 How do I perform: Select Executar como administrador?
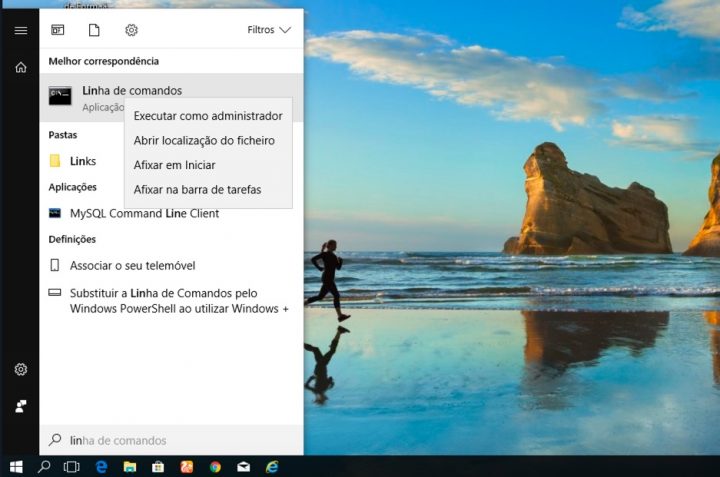pos(208,116)
